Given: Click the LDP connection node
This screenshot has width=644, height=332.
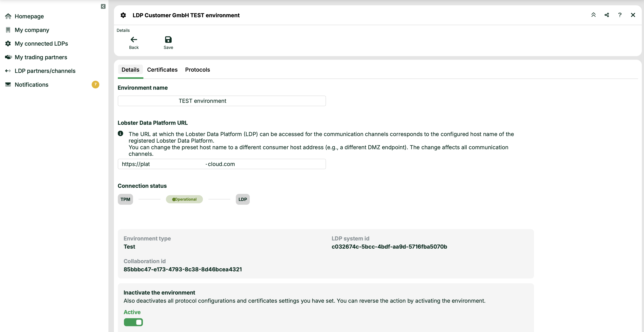Looking at the screenshot, I should pos(243,199).
